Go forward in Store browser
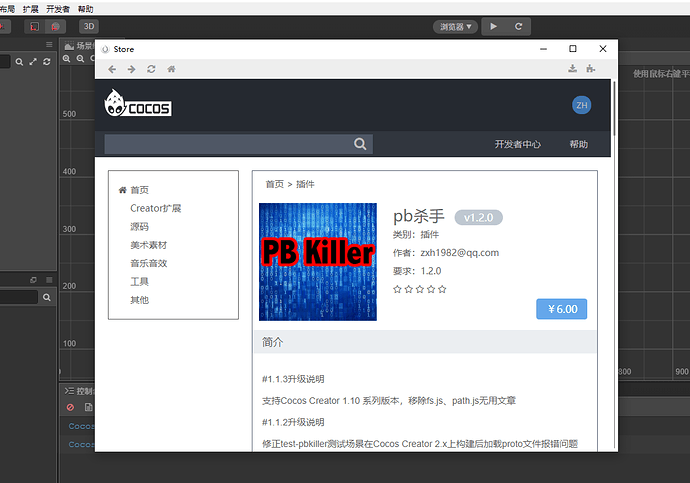690x483 pixels. (x=132, y=69)
